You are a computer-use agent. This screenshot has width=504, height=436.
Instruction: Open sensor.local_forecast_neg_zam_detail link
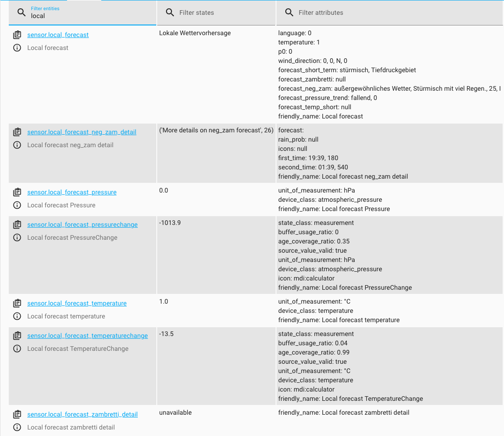(x=81, y=132)
